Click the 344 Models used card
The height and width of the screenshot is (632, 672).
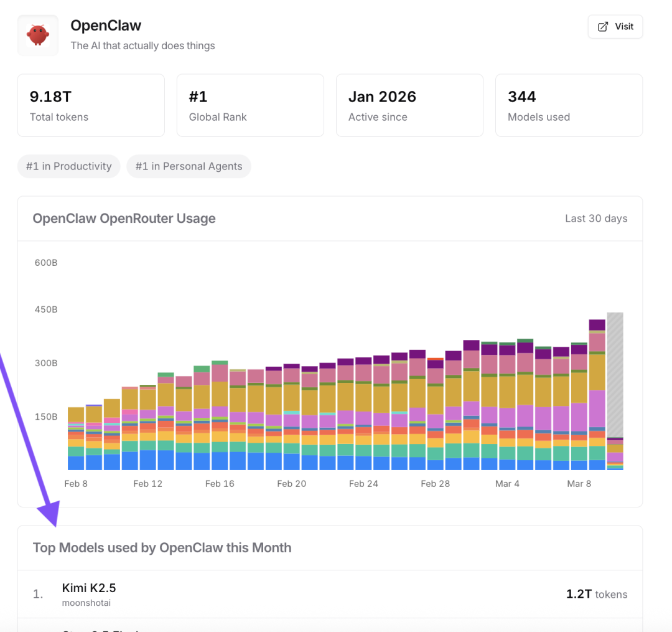pyautogui.click(x=569, y=105)
